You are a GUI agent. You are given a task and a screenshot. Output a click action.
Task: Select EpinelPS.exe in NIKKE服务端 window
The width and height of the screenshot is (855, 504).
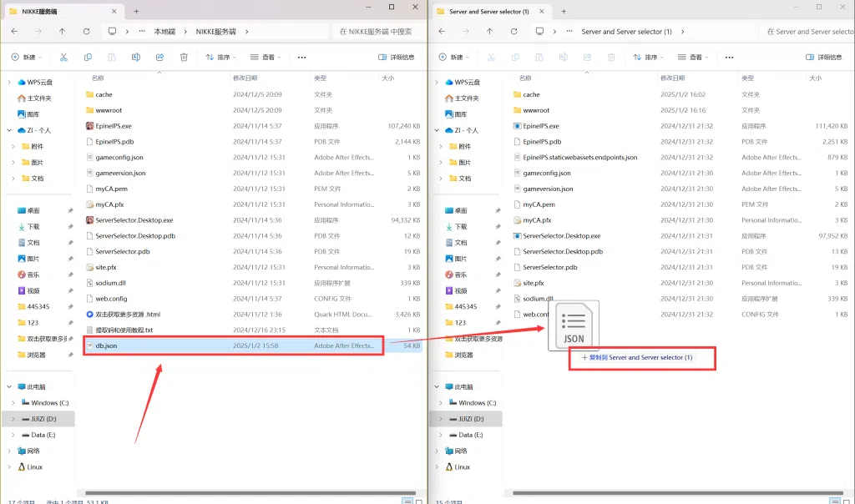point(114,126)
